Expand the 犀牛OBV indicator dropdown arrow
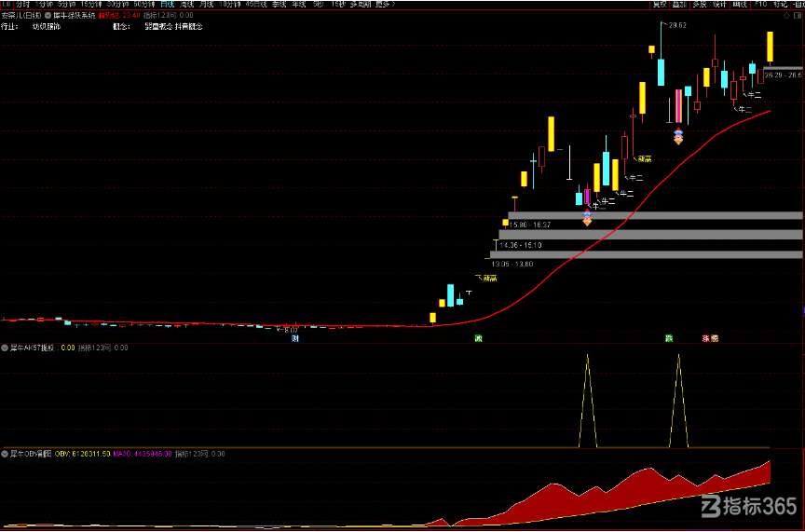The height and width of the screenshot is (532, 805). [x=5, y=454]
